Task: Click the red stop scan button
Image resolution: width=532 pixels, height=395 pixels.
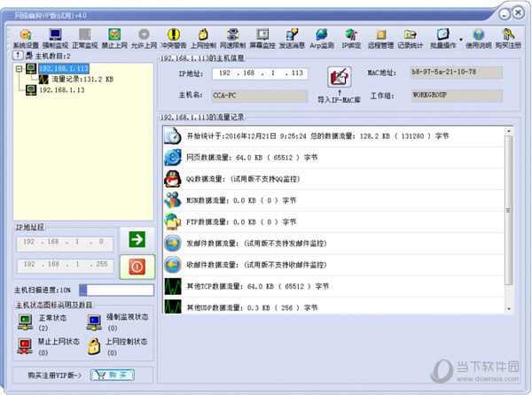Action: click(137, 267)
